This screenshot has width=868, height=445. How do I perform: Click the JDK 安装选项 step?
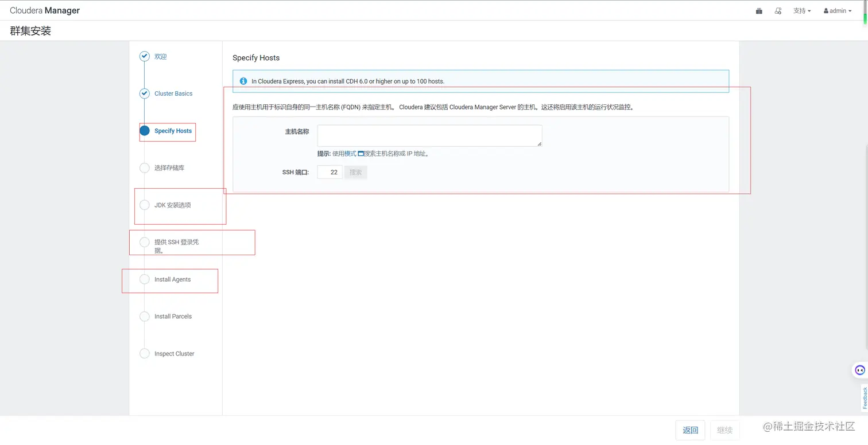(x=173, y=205)
